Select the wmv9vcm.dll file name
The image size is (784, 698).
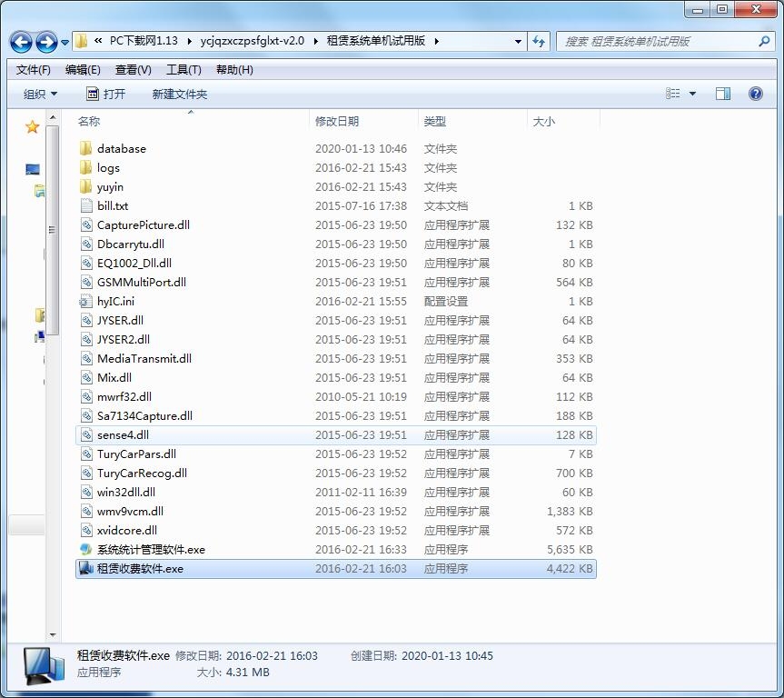coord(130,511)
